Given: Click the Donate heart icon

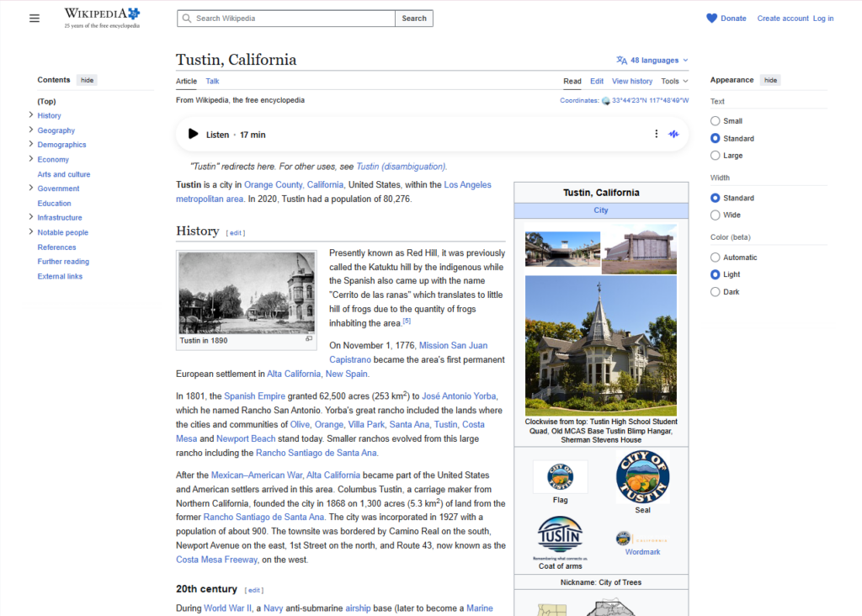Looking at the screenshot, I should [x=711, y=19].
